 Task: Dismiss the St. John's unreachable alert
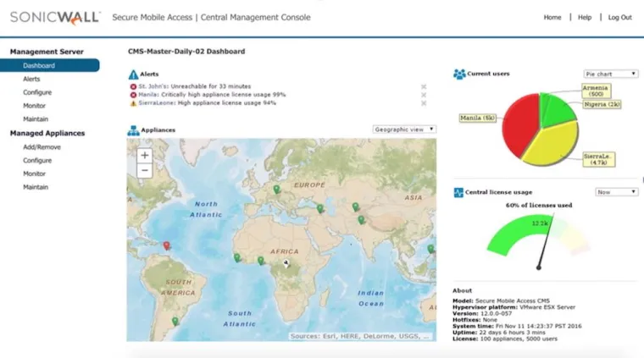click(x=424, y=86)
